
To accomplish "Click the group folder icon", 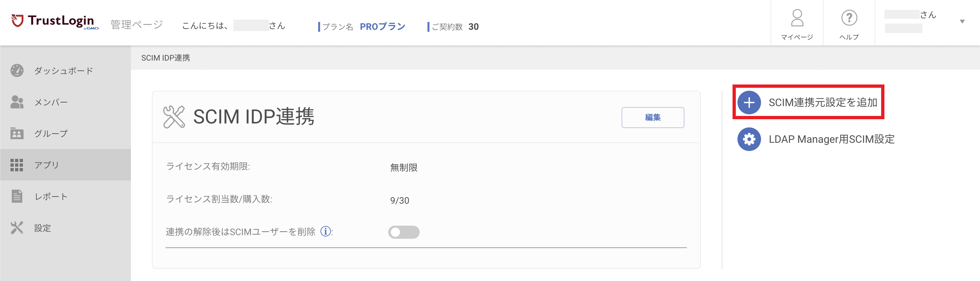I will pos(17,133).
